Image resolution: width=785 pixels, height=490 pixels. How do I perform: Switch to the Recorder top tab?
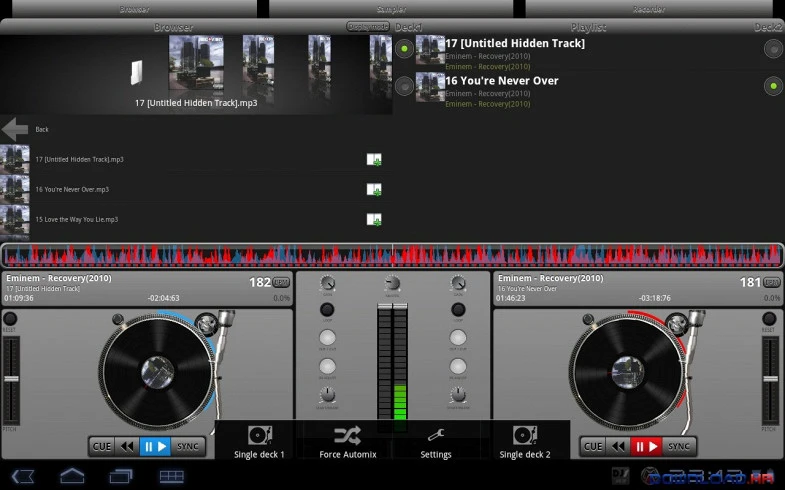649,9
